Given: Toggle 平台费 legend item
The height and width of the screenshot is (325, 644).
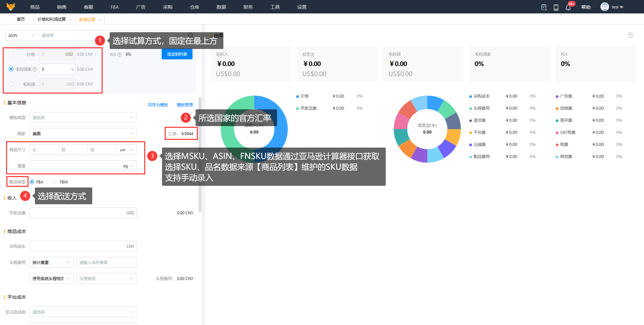Looking at the screenshot, I should tap(478, 132).
